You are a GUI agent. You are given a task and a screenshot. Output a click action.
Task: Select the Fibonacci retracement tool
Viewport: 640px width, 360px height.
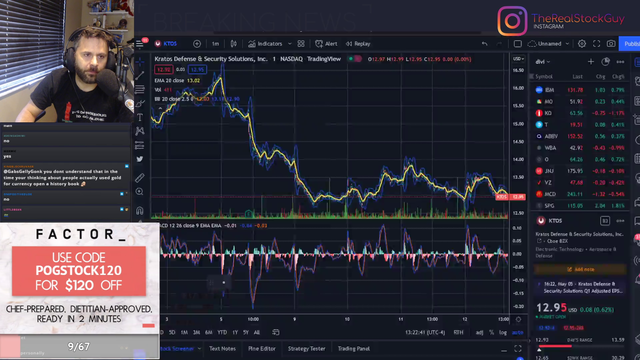pos(140,89)
